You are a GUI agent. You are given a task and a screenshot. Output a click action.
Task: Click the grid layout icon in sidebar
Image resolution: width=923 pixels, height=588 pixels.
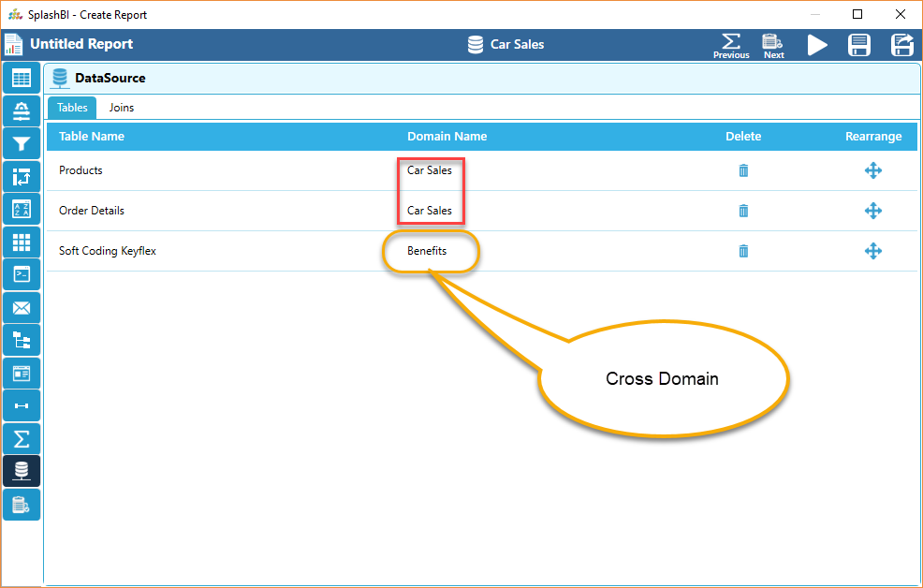[x=22, y=242]
